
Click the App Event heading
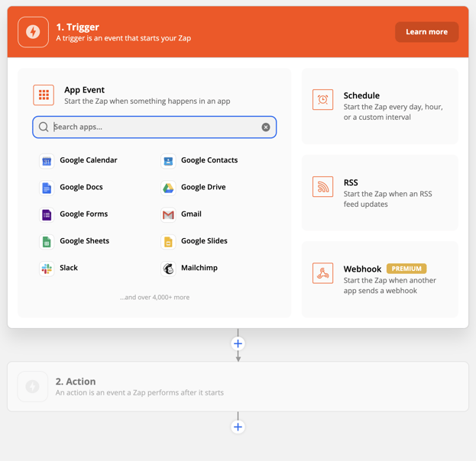click(x=84, y=90)
